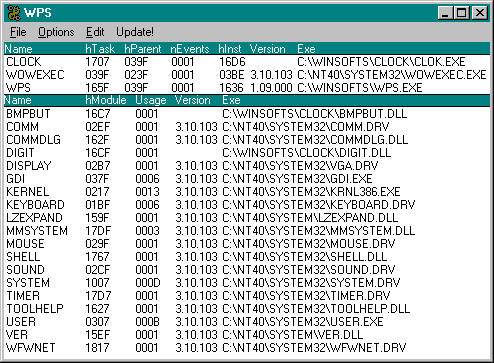494x363 pixels.
Task: Select the WOWEXEC task row
Action: click(x=247, y=75)
